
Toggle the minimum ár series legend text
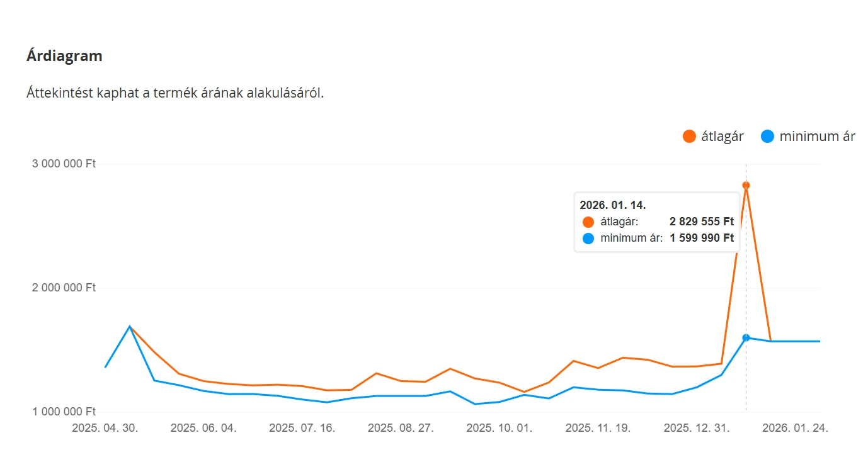coord(817,136)
